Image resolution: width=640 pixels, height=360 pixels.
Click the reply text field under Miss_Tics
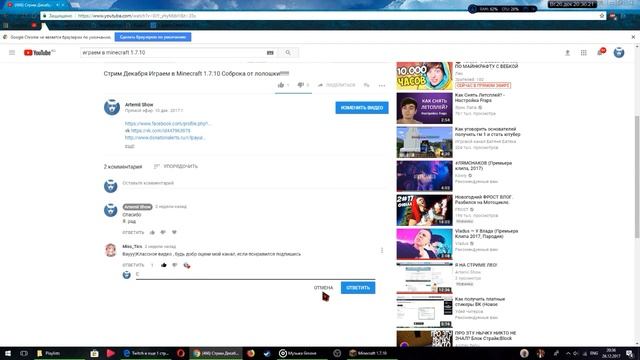click(256, 274)
